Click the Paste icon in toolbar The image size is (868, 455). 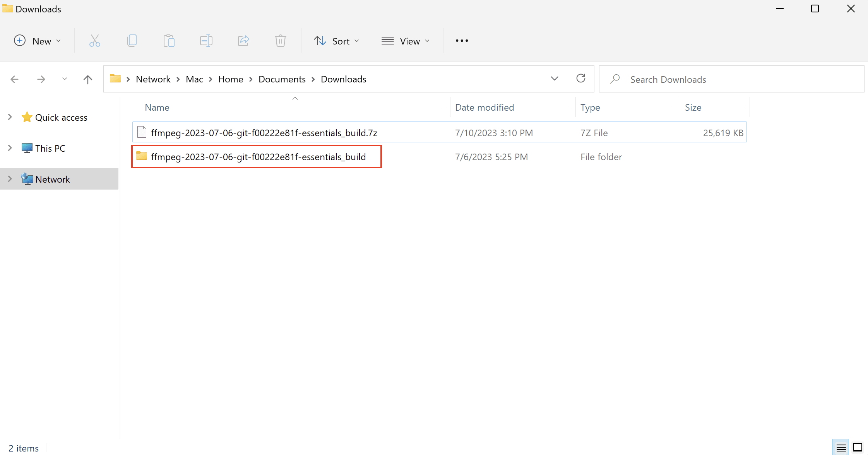pyautogui.click(x=169, y=40)
